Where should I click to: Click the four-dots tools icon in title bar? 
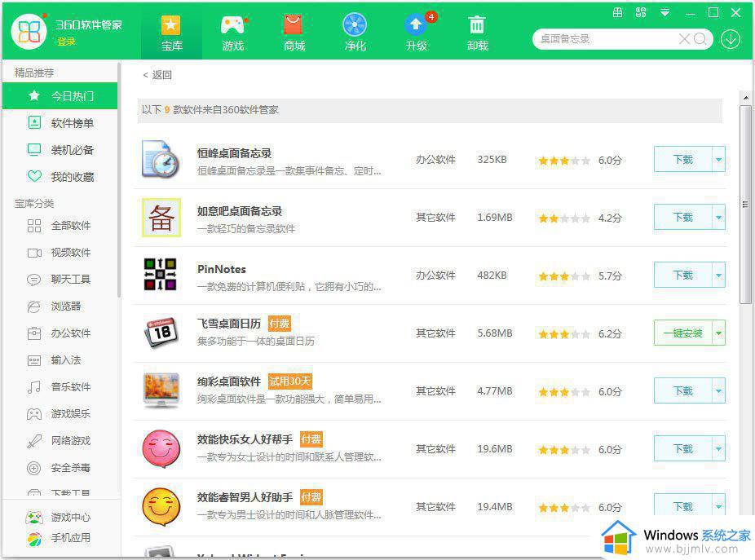click(x=641, y=12)
